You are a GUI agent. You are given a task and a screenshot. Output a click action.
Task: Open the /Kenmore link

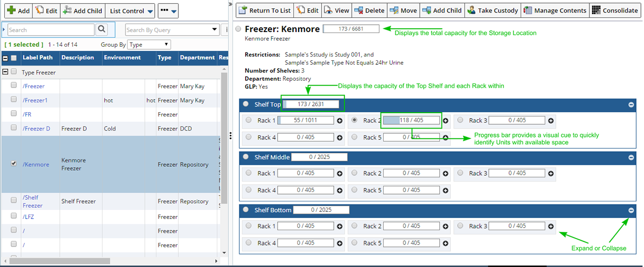click(x=36, y=164)
